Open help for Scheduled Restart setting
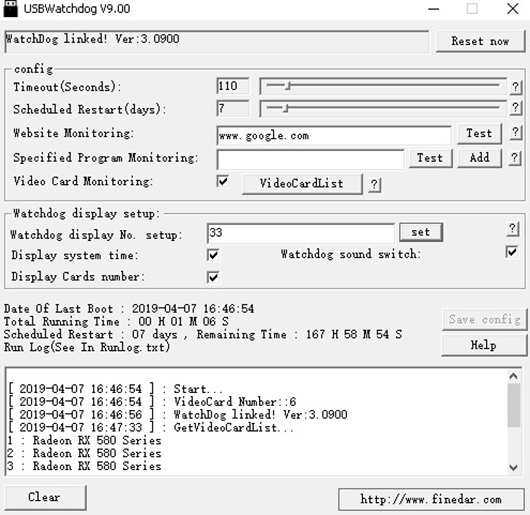Viewport: 530px width, 515px height. 515,108
